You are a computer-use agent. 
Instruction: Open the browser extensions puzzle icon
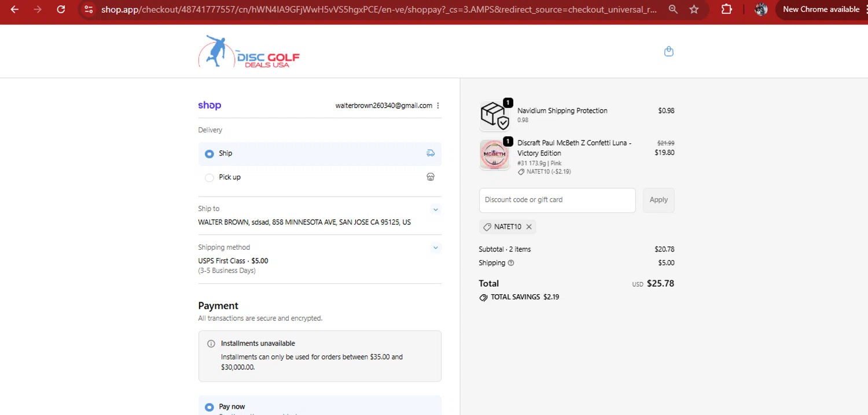[726, 9]
